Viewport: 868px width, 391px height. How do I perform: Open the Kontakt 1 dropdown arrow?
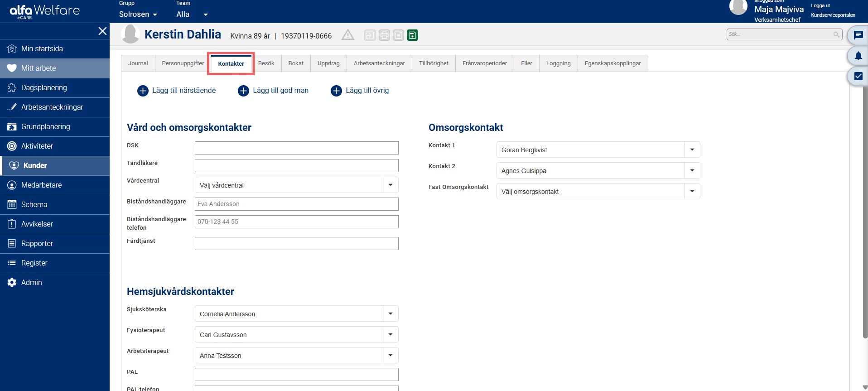coord(692,150)
